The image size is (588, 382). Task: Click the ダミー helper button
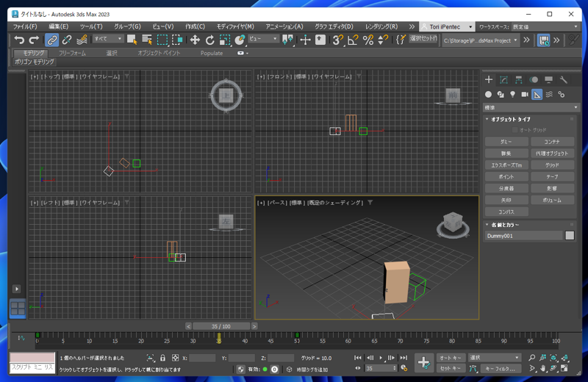(506, 142)
